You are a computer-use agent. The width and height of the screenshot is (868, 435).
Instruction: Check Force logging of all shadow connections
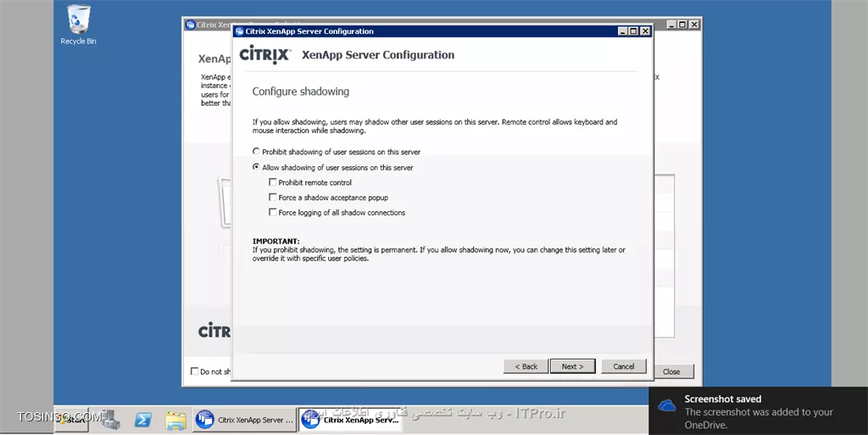273,212
